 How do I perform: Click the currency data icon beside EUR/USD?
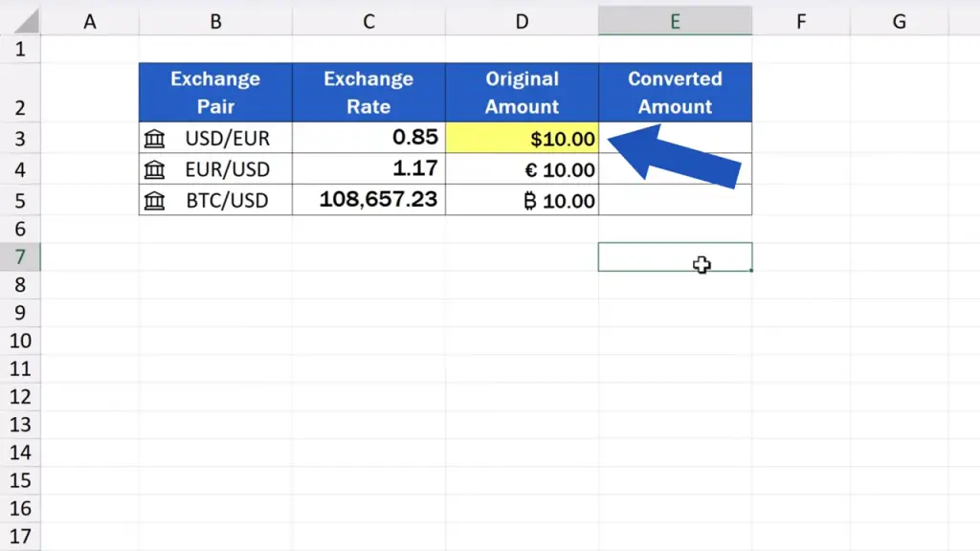(x=154, y=170)
